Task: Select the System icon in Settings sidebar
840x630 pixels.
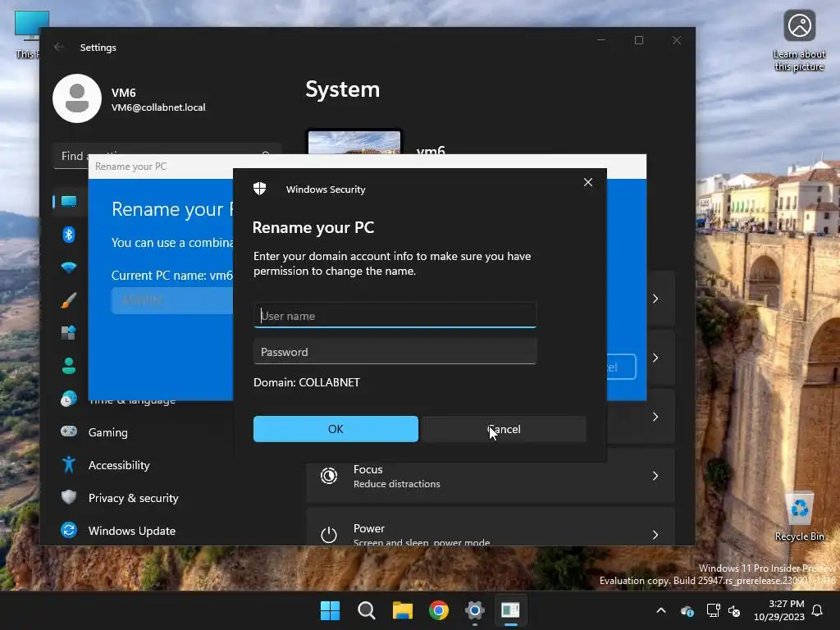Action: click(69, 202)
